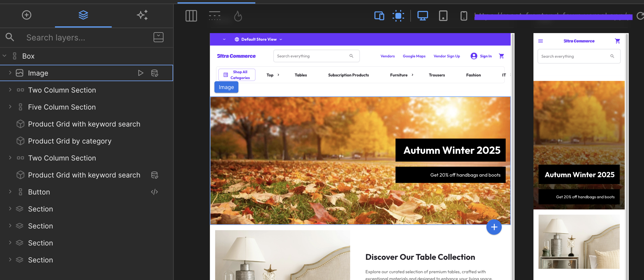Open the Image layer data binding icon

pyautogui.click(x=155, y=73)
